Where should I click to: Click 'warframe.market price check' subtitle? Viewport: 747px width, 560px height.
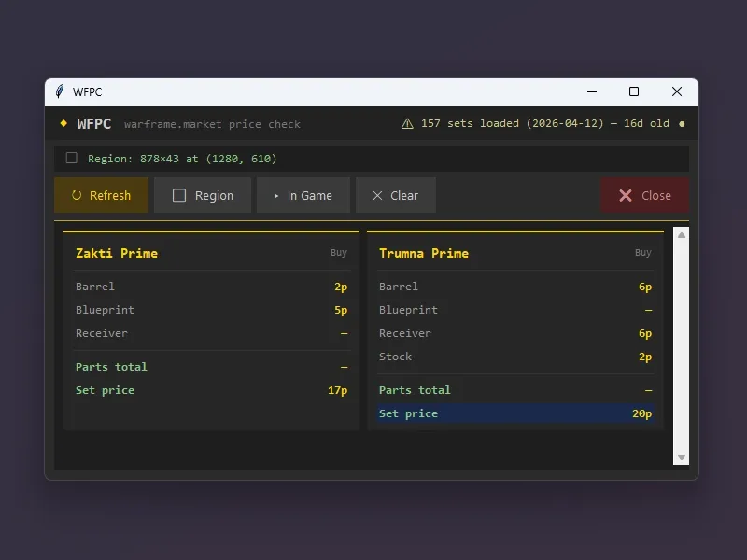212,124
